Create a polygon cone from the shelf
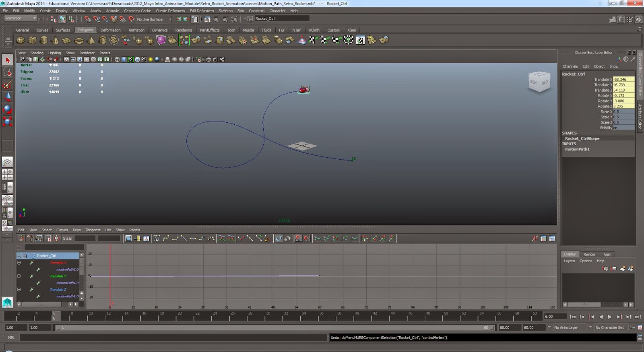Viewport: 644px width, 352px height. 56,40
